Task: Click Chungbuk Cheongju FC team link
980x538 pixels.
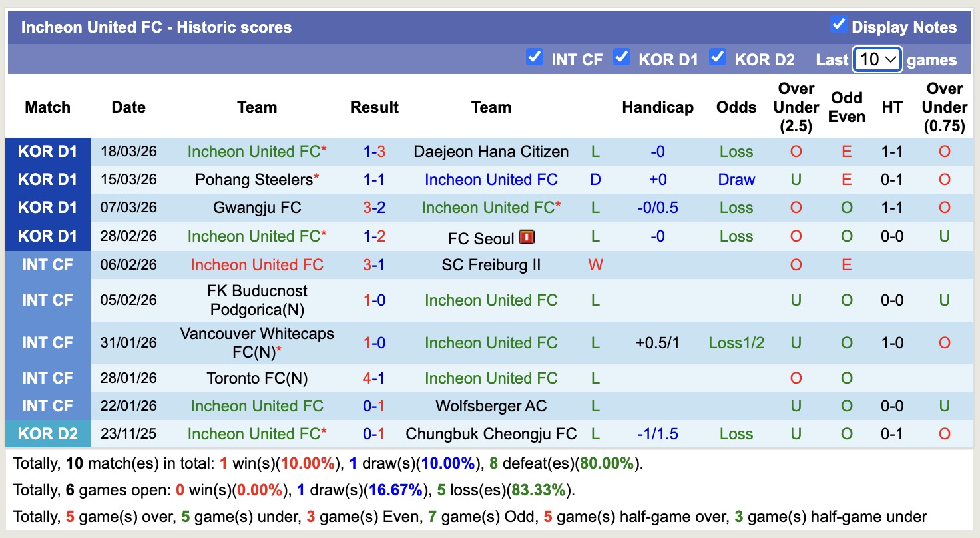Action: click(x=491, y=434)
